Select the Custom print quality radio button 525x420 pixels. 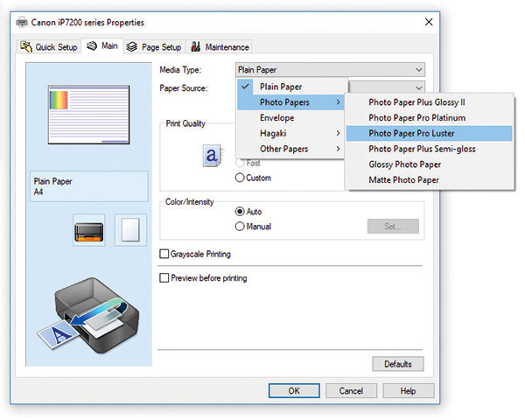(240, 178)
